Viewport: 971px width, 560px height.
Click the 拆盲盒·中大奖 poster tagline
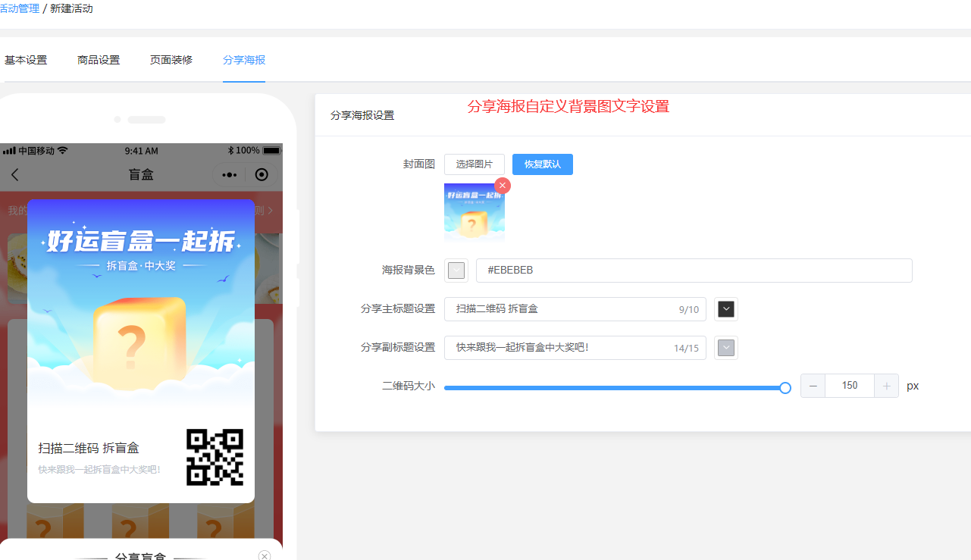141,266
